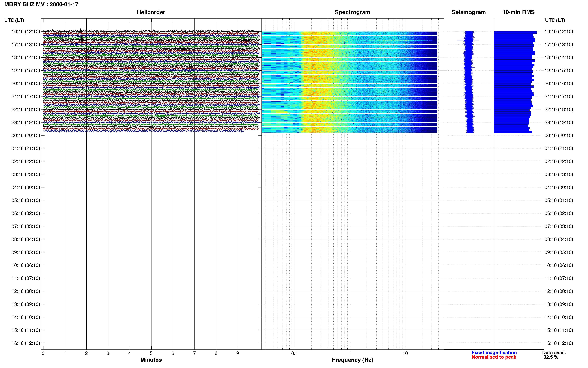Click the blue seismogram trace spike near 16:50
The height and width of the screenshot is (368, 588).
pos(468,40)
